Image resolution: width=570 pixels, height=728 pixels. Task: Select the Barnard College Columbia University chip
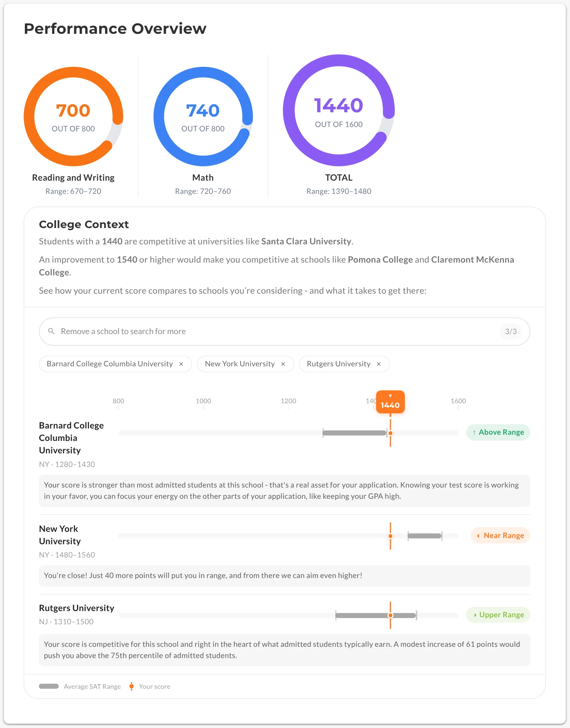(115, 364)
